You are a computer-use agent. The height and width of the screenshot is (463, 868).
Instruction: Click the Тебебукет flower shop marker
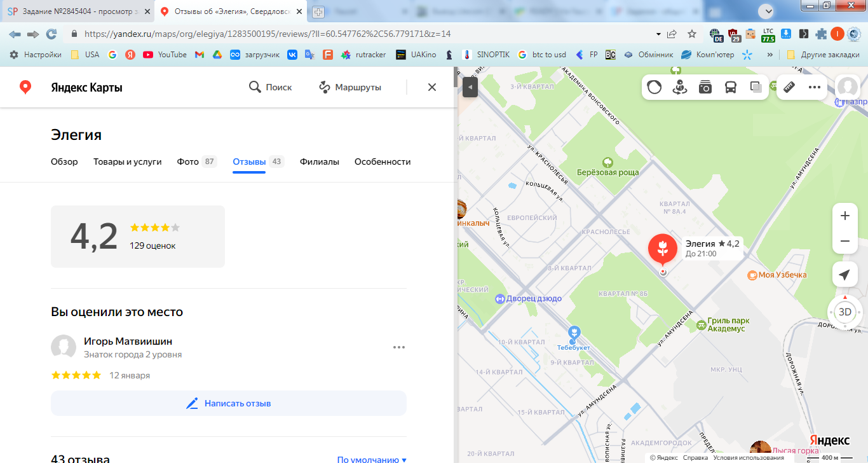tap(574, 333)
